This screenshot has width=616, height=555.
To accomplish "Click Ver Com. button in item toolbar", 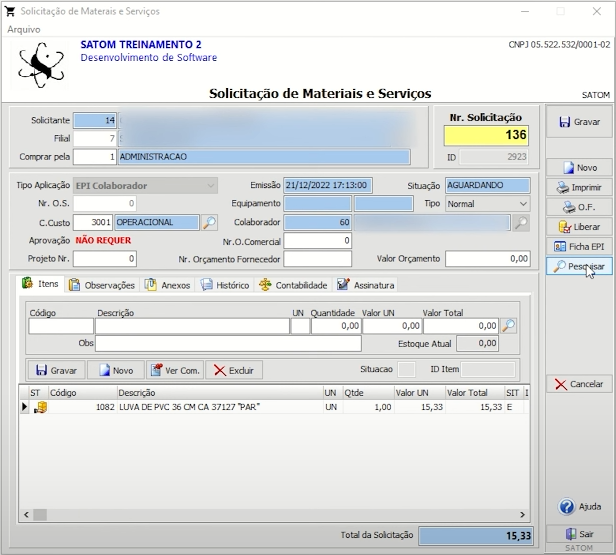I will pos(175,370).
